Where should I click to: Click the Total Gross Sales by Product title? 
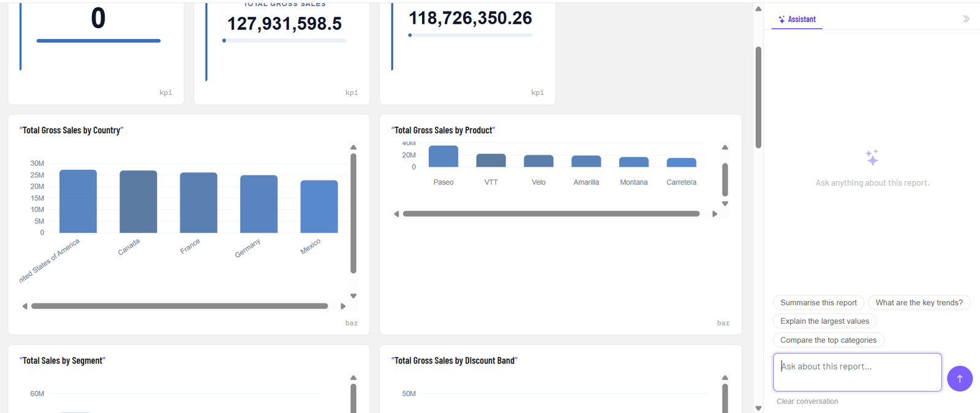click(x=443, y=130)
